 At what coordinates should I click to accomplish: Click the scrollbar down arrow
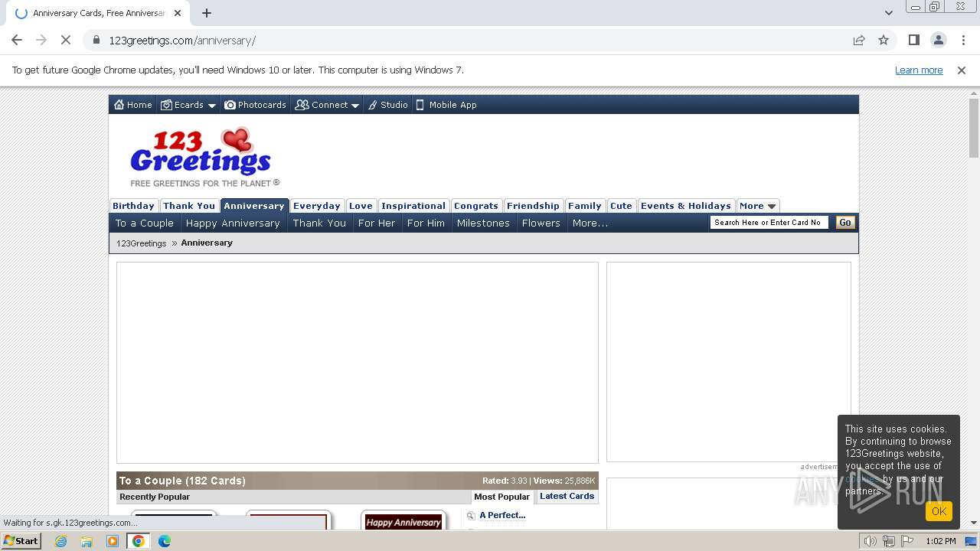tap(974, 523)
